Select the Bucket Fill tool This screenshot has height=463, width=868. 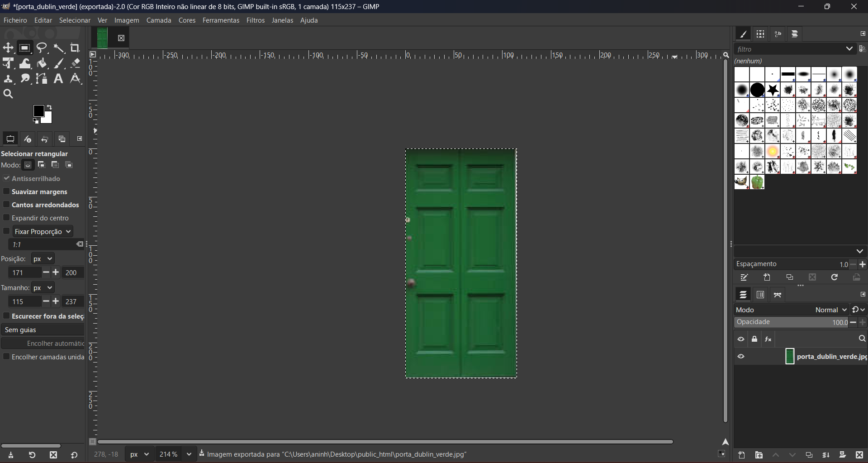coord(42,64)
